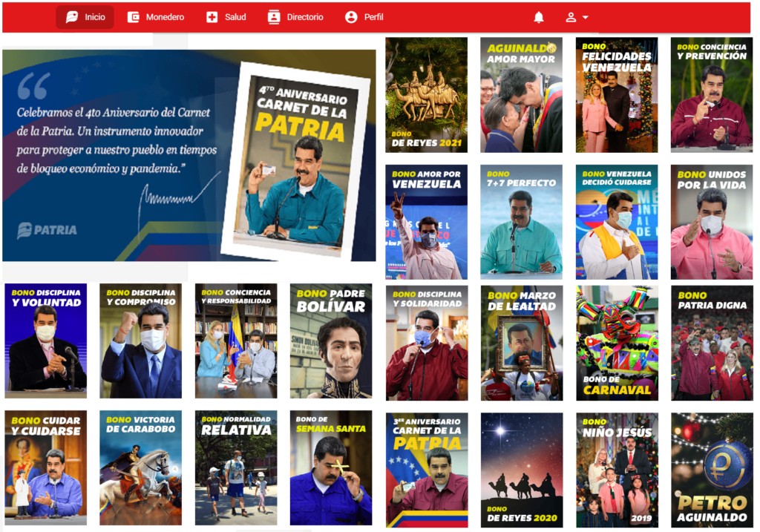Choose the Bono 7+7 Perfecto card
Image resolution: width=760 pixels, height=532 pixels.
(521, 222)
